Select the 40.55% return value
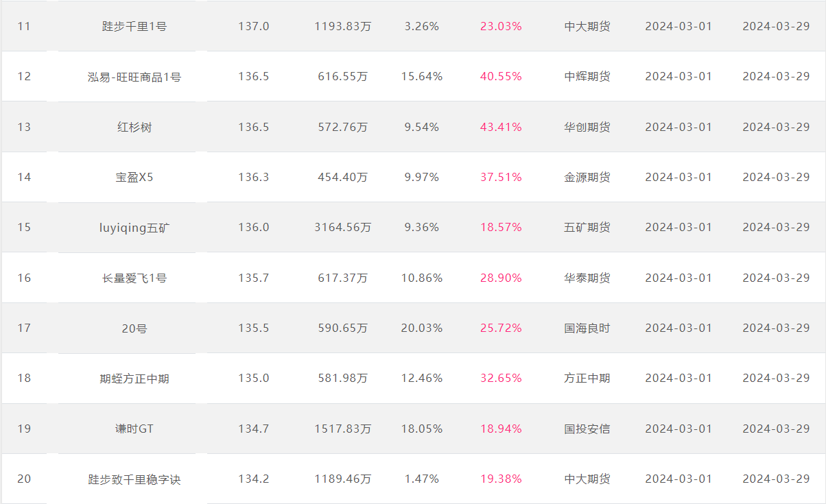 [501, 77]
